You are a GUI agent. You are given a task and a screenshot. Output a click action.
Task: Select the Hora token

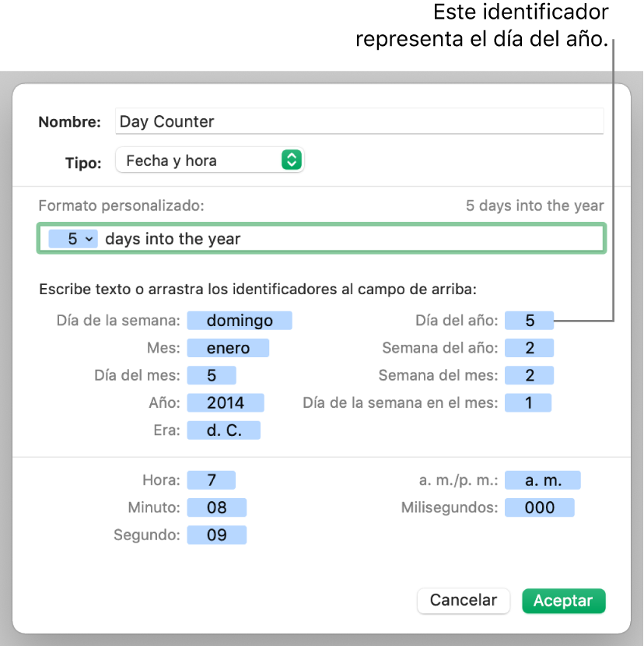(x=212, y=480)
